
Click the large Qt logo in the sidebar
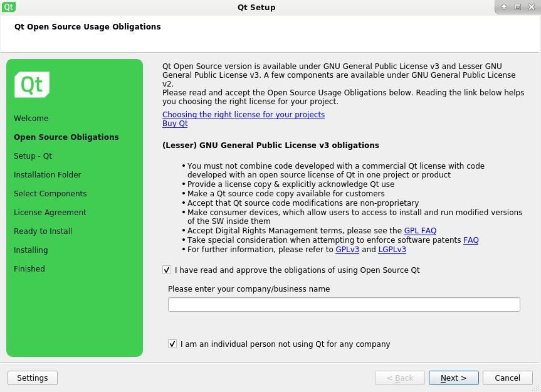32,85
